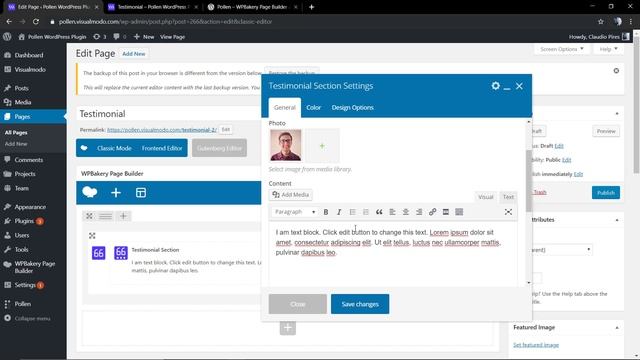
Task: Insert numbered list in content editor
Action: point(366,212)
